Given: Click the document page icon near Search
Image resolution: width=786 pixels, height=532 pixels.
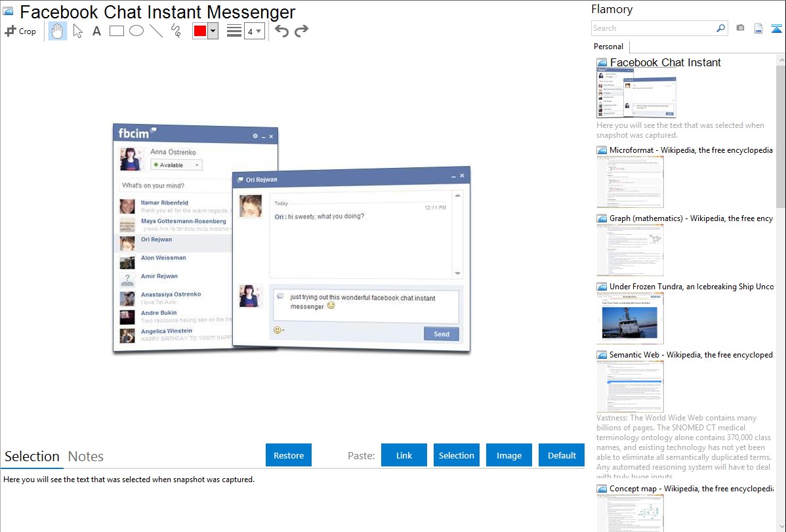Looking at the screenshot, I should [758, 28].
